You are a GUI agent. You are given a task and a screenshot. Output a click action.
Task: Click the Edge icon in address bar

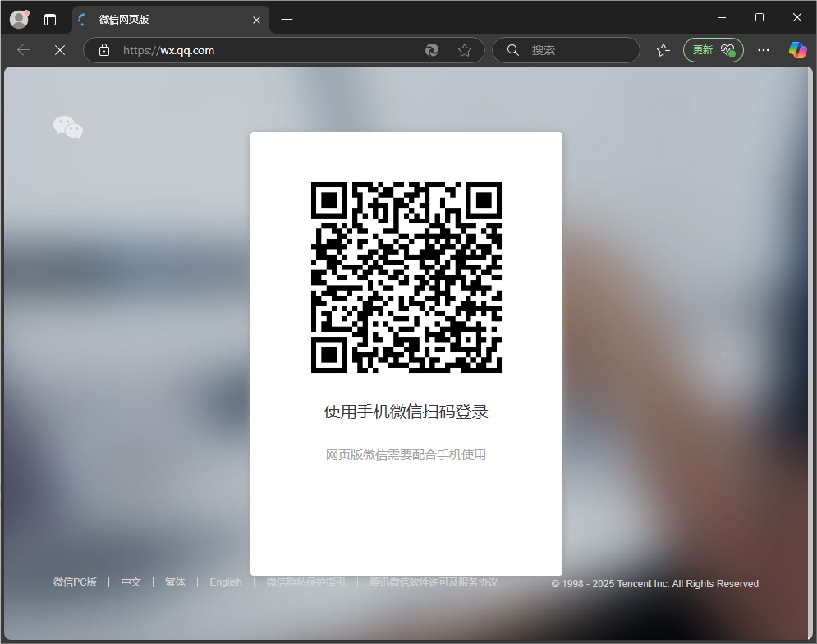[432, 50]
